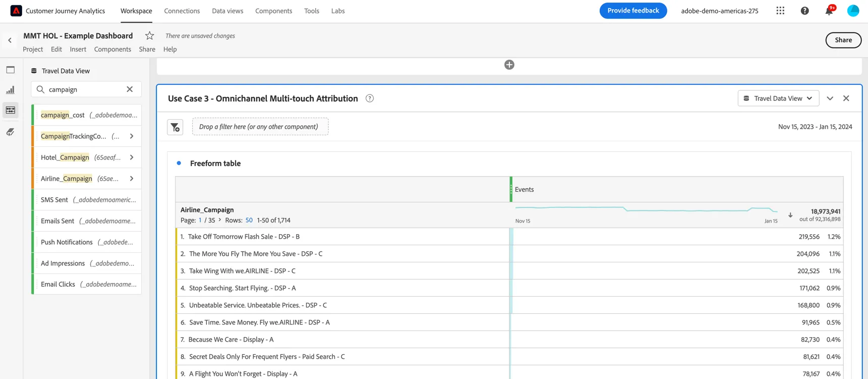Click the Adobe logo icon

click(x=16, y=11)
